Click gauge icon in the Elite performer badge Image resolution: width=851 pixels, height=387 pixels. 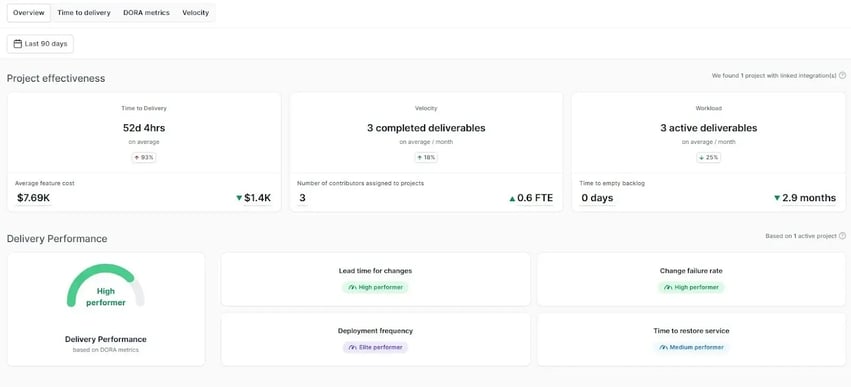(353, 347)
